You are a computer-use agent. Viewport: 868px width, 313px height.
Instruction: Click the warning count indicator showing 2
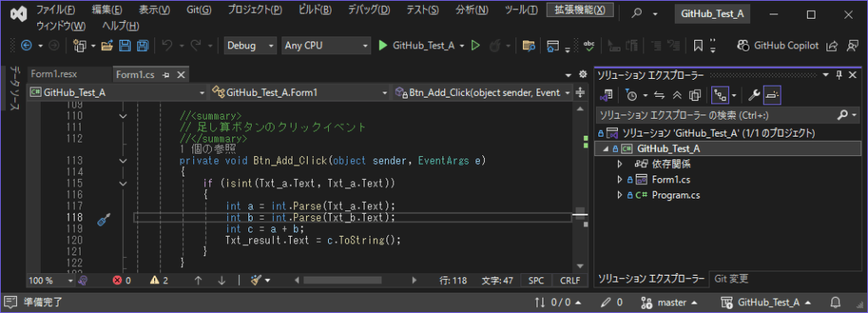[159, 280]
